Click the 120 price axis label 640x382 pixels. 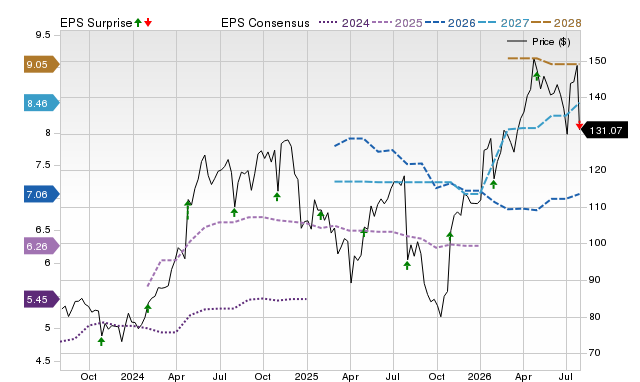click(x=597, y=169)
